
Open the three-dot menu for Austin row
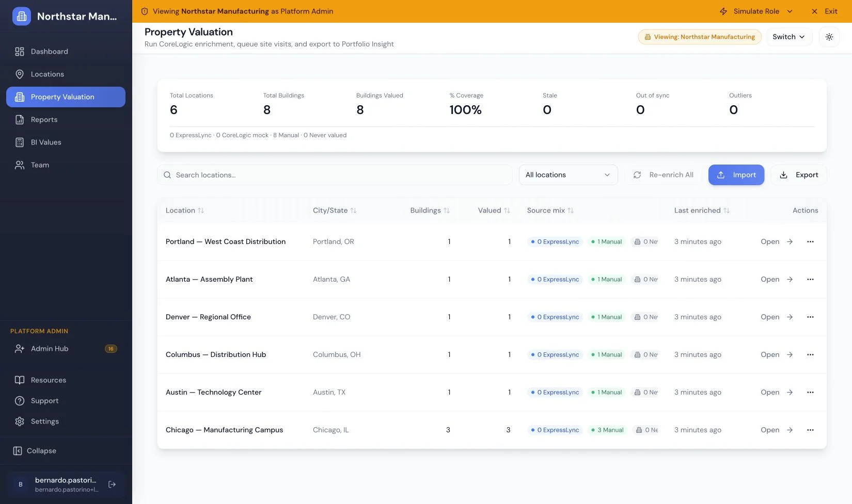tap(810, 392)
